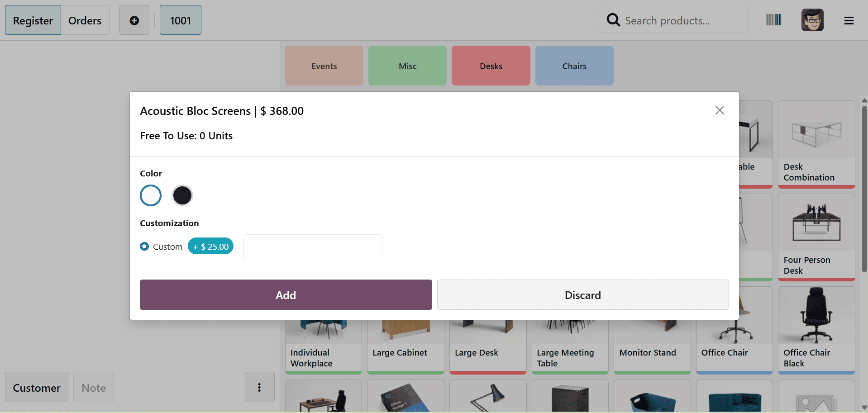Screen dimensions: 868x413
Task: Filter by Desks category
Action: (491, 66)
